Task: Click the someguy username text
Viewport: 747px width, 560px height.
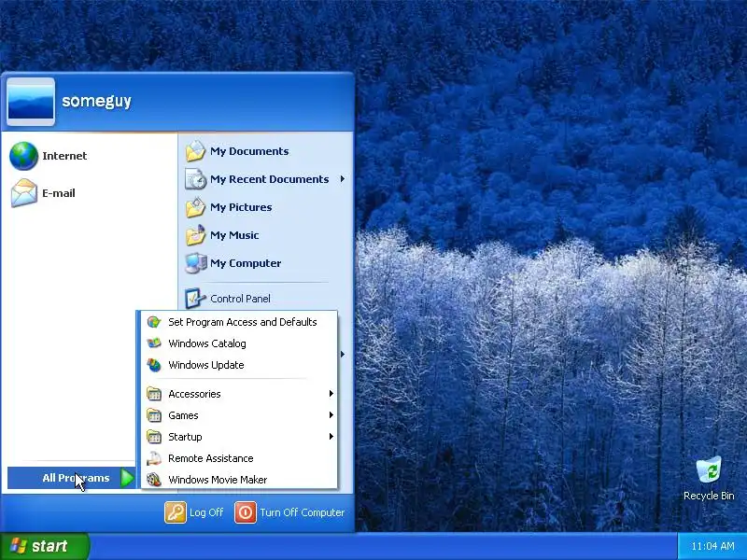Action: (96, 101)
